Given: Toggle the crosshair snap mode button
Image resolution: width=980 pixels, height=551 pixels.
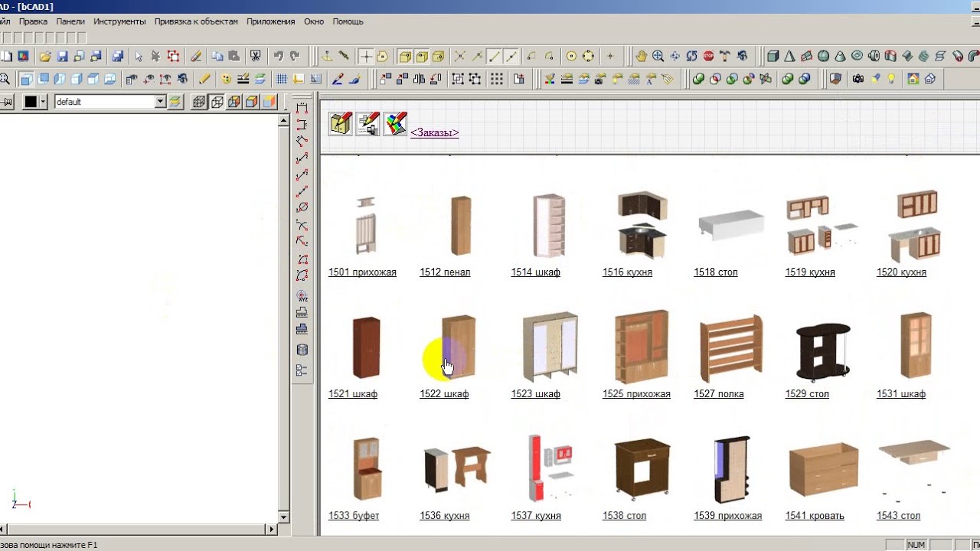Looking at the screenshot, I should [366, 56].
